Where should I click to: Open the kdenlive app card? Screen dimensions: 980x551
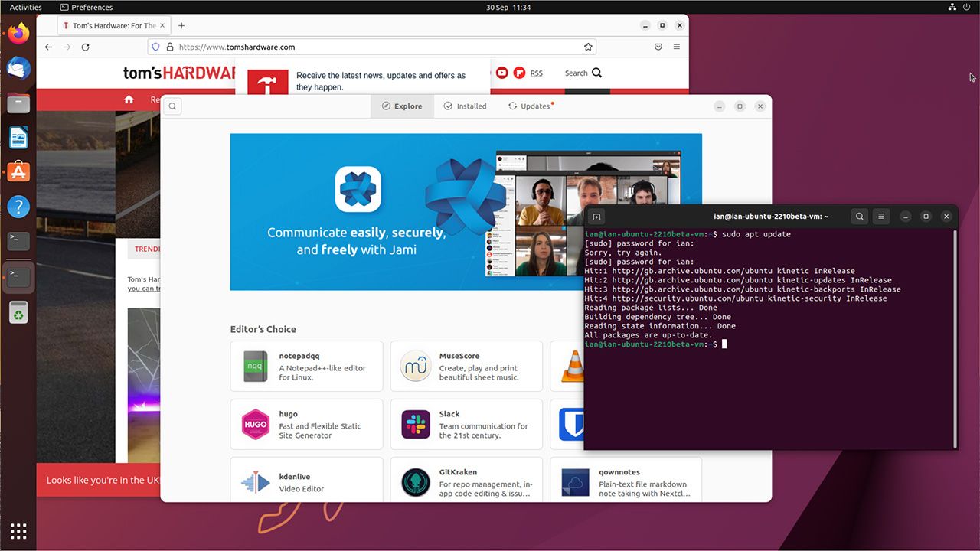click(306, 480)
